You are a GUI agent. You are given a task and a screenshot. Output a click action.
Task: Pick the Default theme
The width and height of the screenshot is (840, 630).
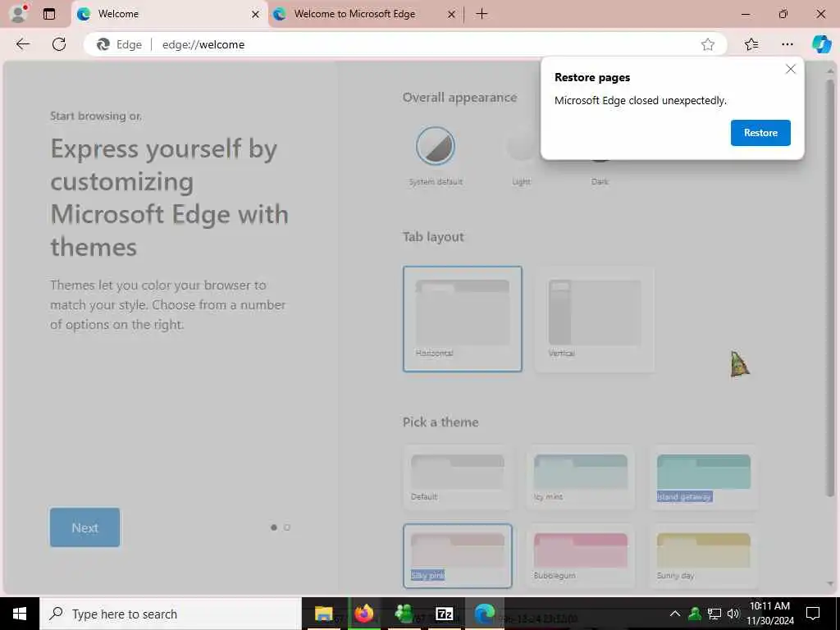458,477
